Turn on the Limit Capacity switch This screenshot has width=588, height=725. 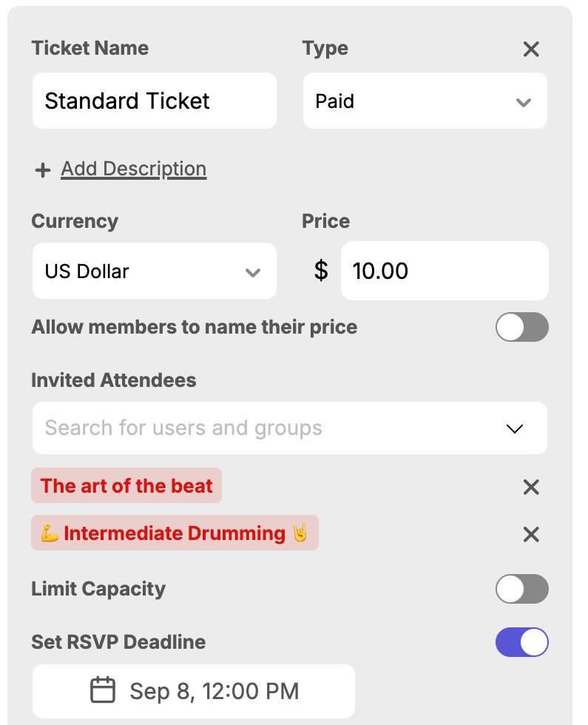click(521, 589)
